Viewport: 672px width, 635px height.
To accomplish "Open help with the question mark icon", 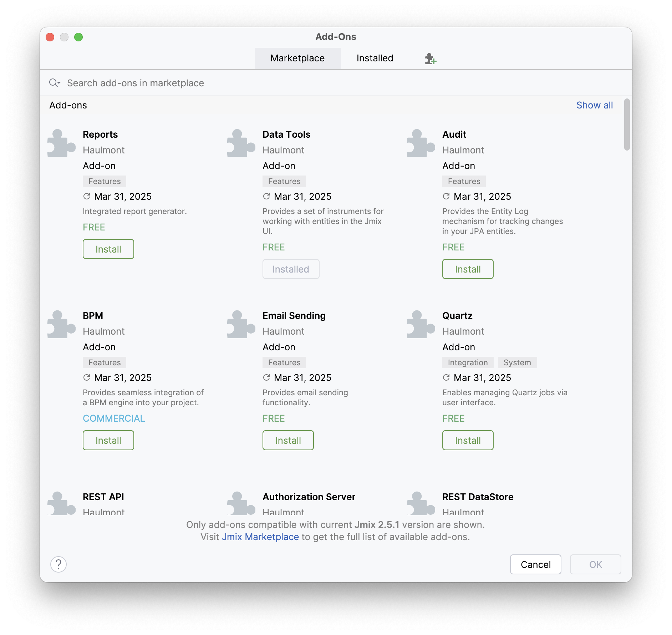I will click(58, 564).
